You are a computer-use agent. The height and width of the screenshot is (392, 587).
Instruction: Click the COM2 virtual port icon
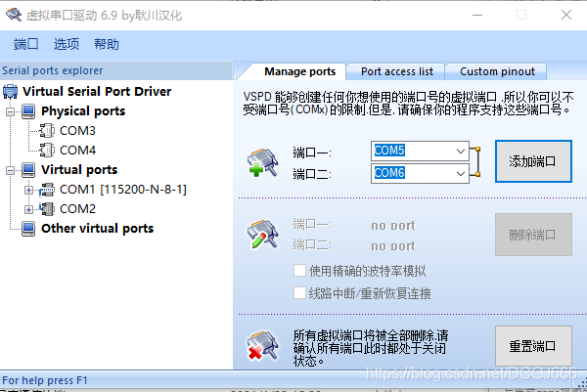47,209
